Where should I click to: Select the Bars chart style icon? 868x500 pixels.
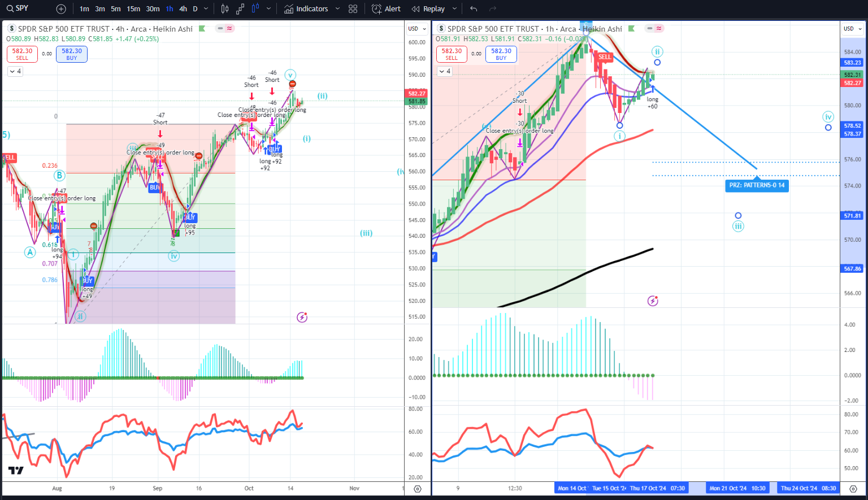tap(225, 9)
